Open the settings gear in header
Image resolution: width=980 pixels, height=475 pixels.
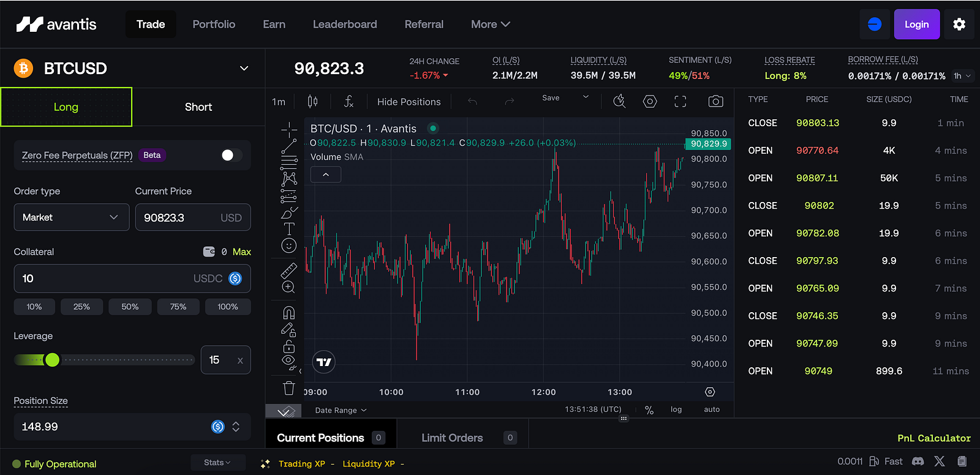[959, 24]
